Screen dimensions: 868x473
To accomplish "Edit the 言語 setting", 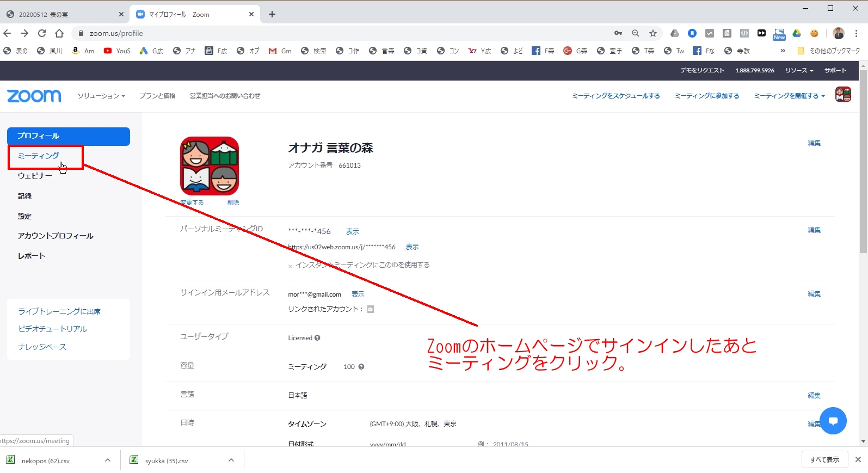I will point(814,396).
